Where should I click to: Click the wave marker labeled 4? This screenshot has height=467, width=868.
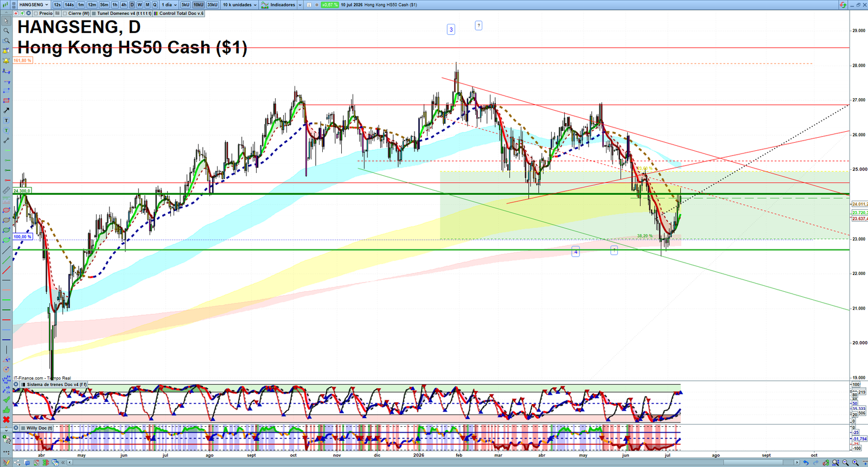[576, 252]
